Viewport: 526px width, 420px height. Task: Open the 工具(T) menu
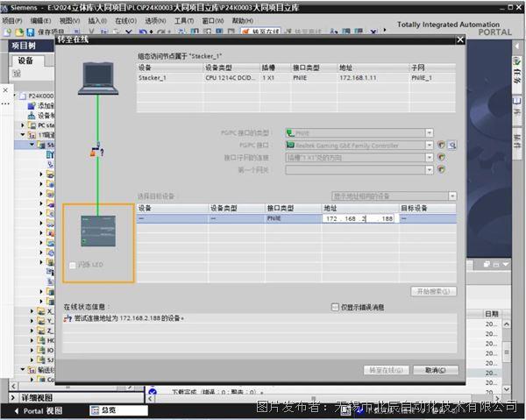pyautogui.click(x=184, y=21)
